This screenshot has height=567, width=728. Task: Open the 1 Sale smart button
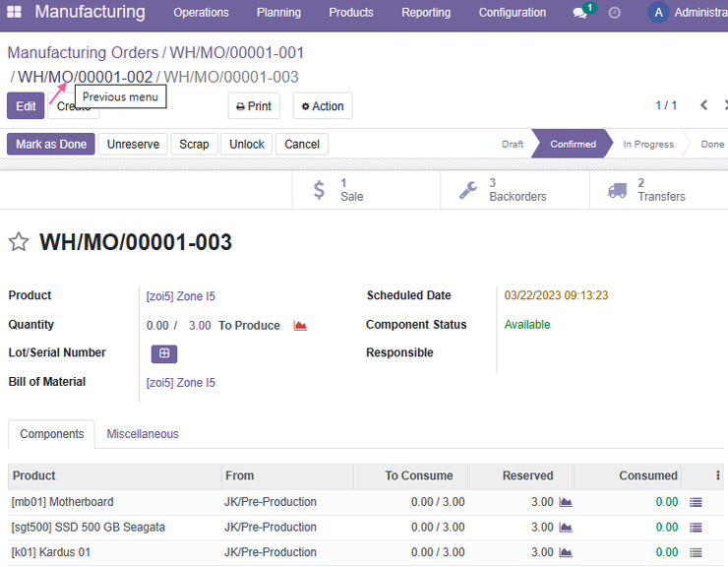coord(366,190)
